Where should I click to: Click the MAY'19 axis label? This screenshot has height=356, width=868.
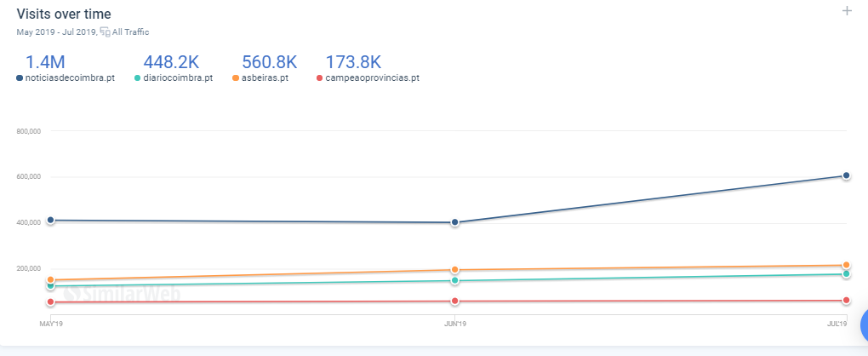click(x=50, y=324)
